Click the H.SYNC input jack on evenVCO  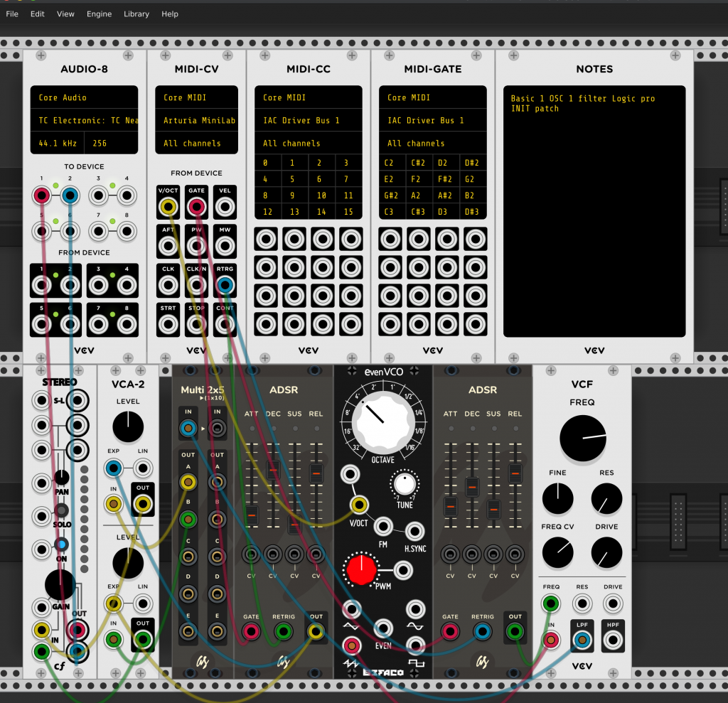click(x=414, y=531)
